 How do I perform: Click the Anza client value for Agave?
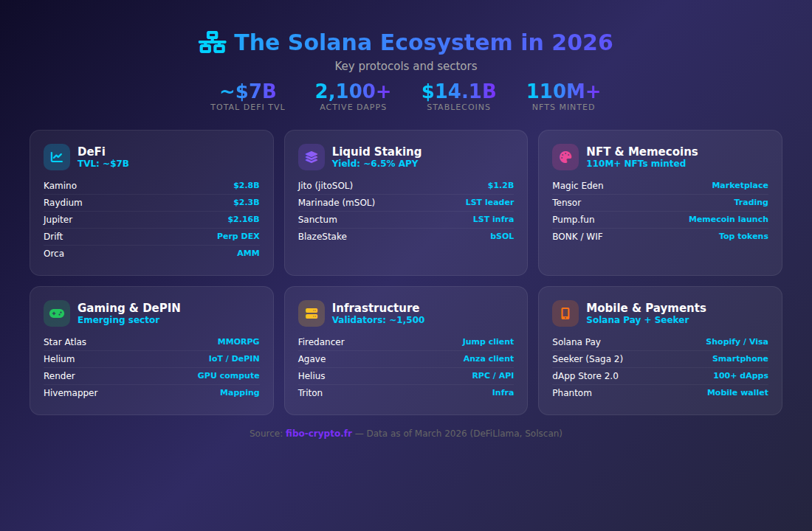pos(489,358)
